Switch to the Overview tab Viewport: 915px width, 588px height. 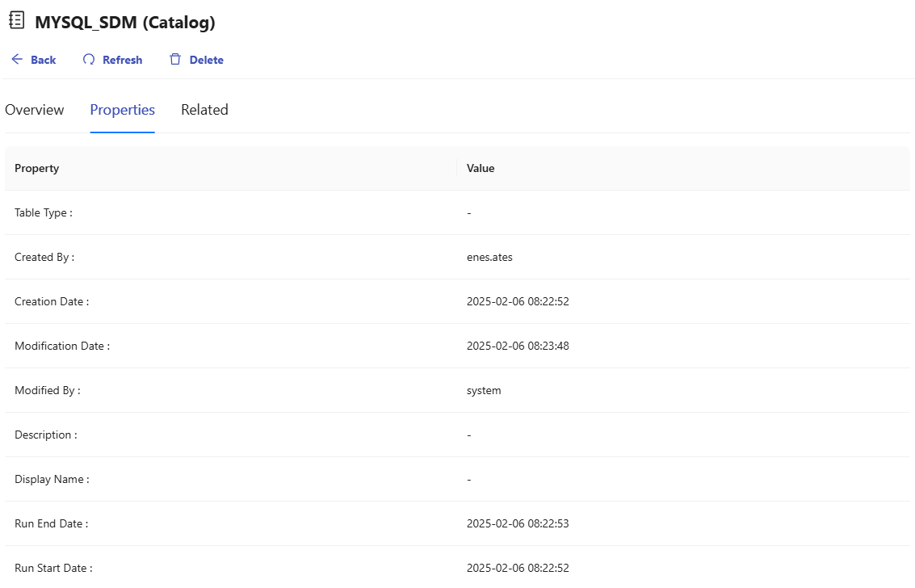click(35, 110)
